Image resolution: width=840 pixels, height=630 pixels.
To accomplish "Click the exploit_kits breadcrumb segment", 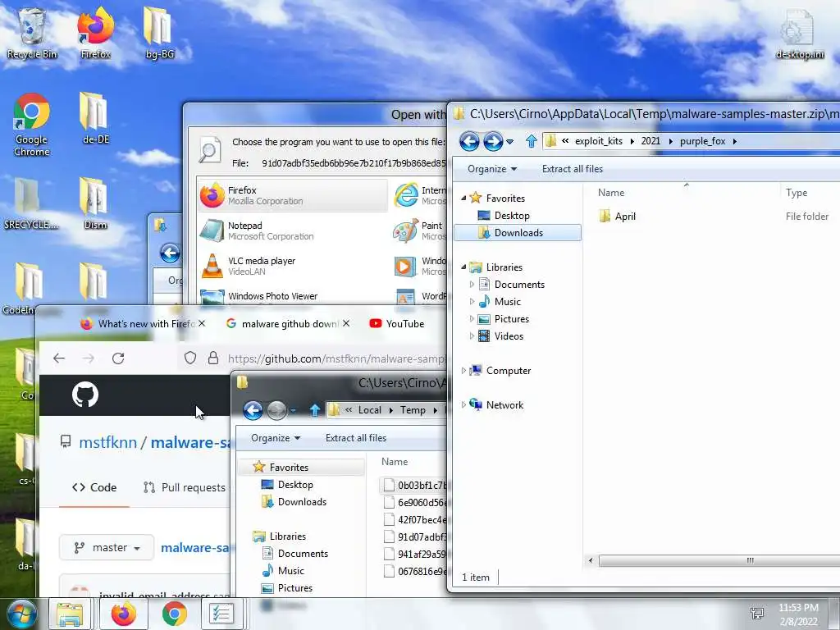I will click(x=598, y=141).
